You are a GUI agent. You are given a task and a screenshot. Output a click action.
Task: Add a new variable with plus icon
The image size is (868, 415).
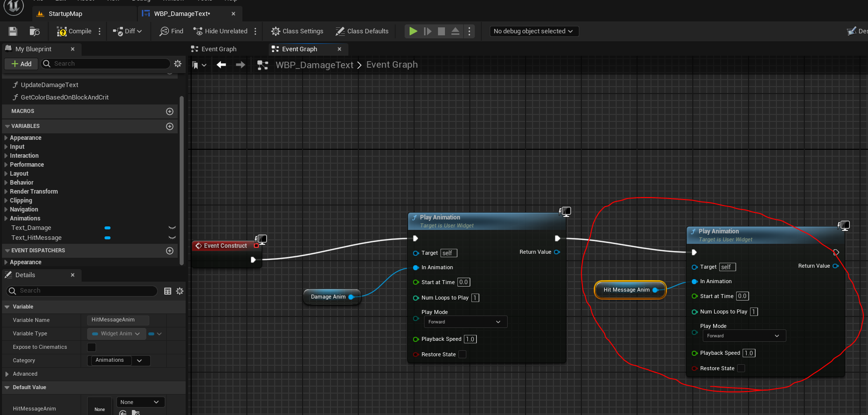pos(170,126)
